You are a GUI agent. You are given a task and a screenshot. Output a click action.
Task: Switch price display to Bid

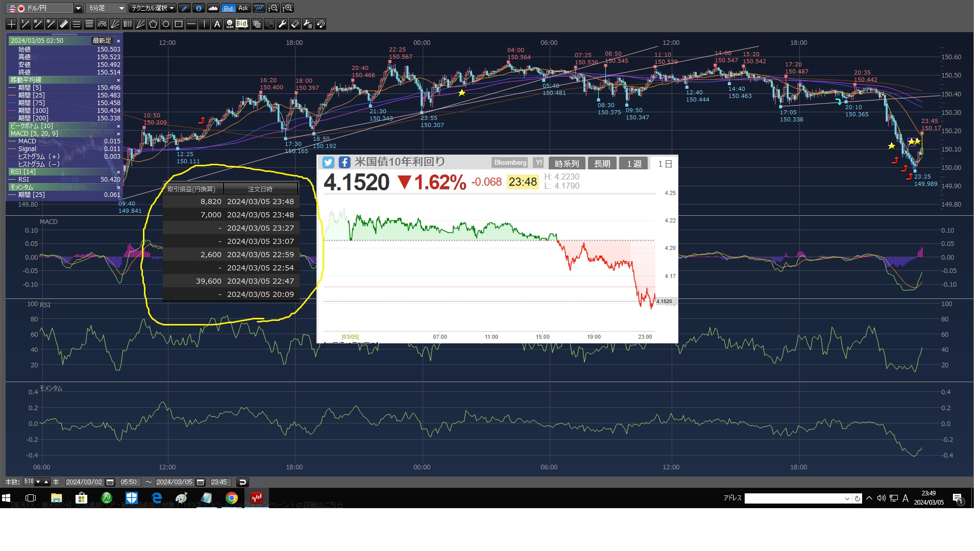228,8
